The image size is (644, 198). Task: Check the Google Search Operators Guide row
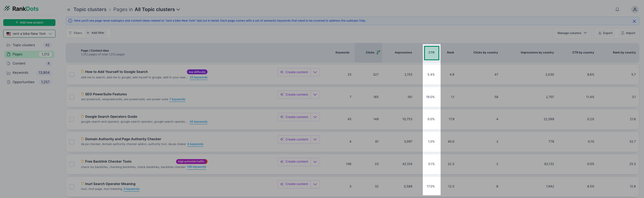click(72, 119)
